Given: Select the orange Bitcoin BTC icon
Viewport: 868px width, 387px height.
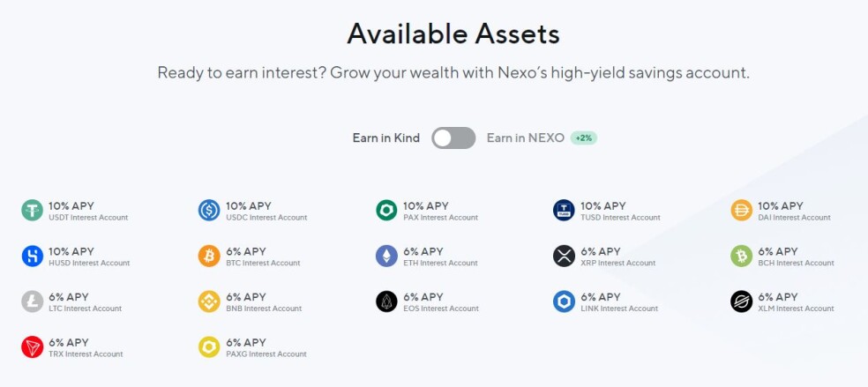Looking at the screenshot, I should point(209,256).
